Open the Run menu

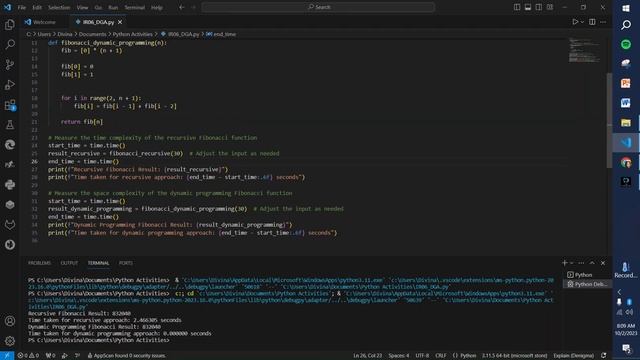tap(113, 7)
